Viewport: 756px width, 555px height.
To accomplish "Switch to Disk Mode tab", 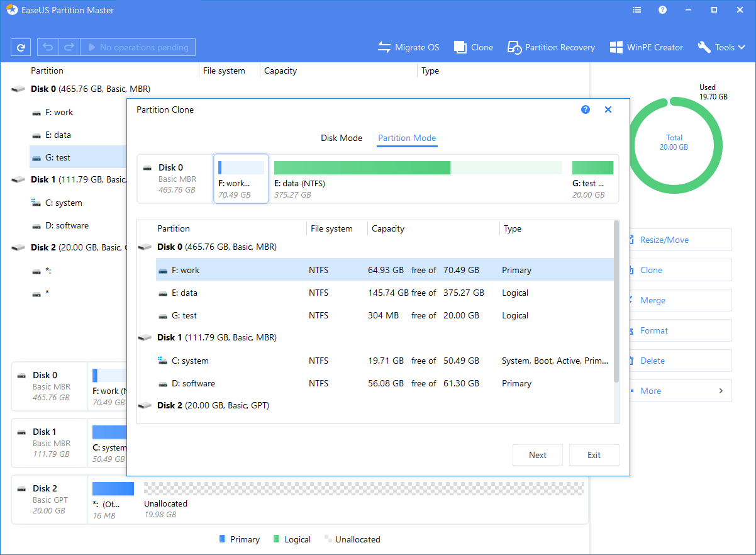I will (342, 138).
